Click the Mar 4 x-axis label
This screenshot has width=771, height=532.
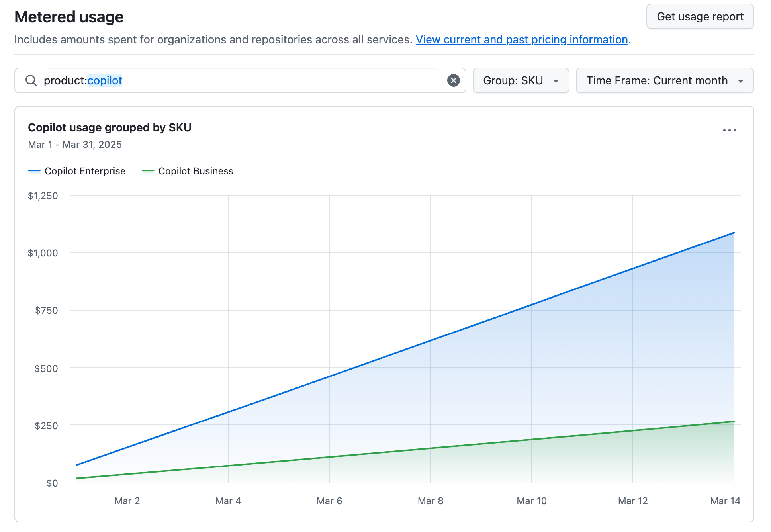[x=228, y=501]
